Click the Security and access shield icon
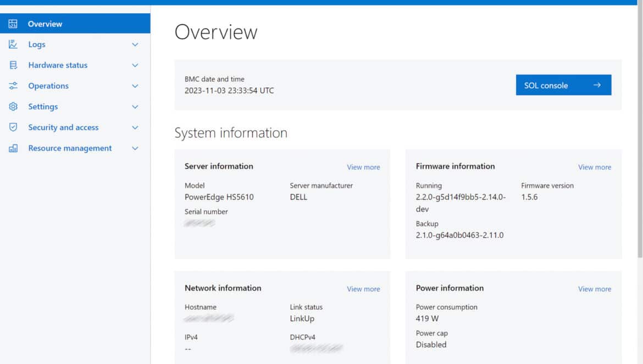Image resolution: width=643 pixels, height=364 pixels. coord(13,127)
